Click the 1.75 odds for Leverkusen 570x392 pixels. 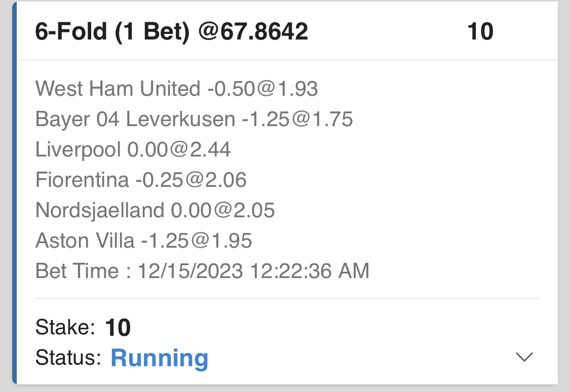(332, 120)
